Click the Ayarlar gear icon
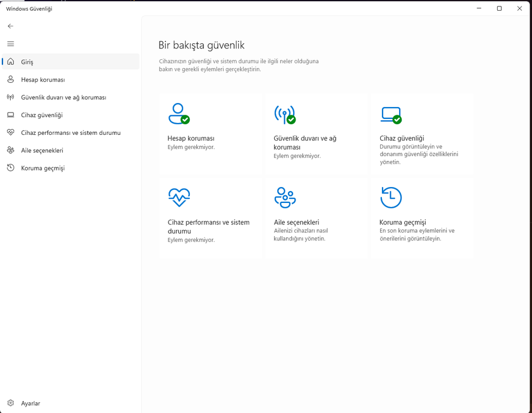532x413 pixels. pyautogui.click(x=11, y=403)
